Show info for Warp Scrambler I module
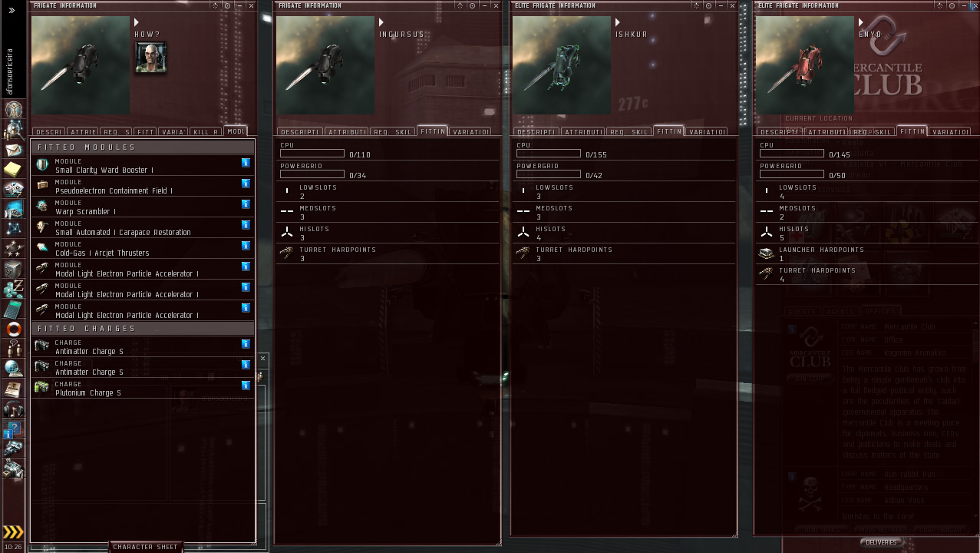Image resolution: width=980 pixels, height=553 pixels. (x=246, y=204)
